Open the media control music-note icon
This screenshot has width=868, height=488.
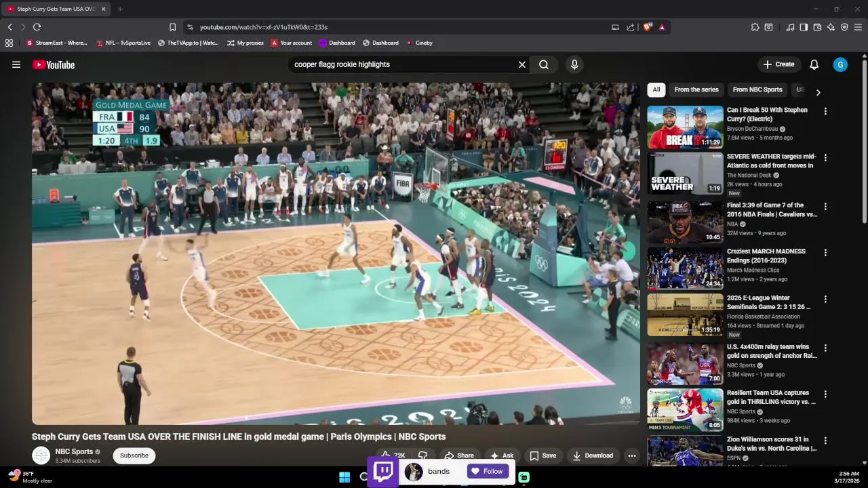tap(790, 27)
